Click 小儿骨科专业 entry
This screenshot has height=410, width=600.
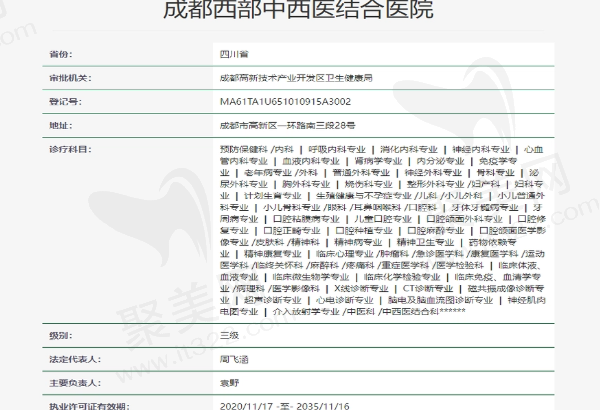click(292, 207)
